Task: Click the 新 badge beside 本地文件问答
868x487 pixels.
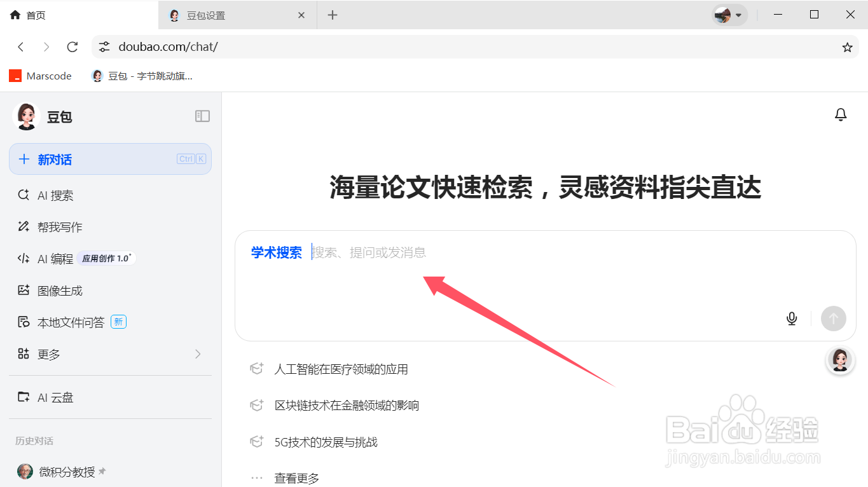Action: [118, 322]
